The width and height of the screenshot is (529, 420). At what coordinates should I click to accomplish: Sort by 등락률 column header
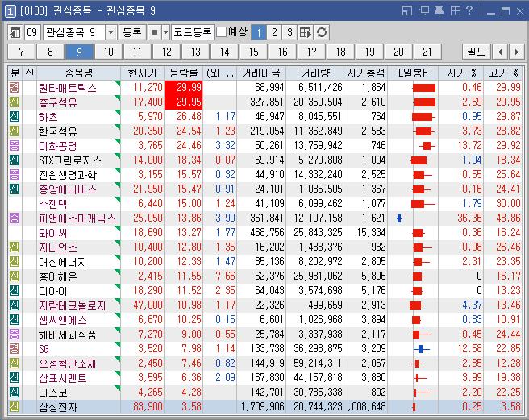(x=184, y=73)
